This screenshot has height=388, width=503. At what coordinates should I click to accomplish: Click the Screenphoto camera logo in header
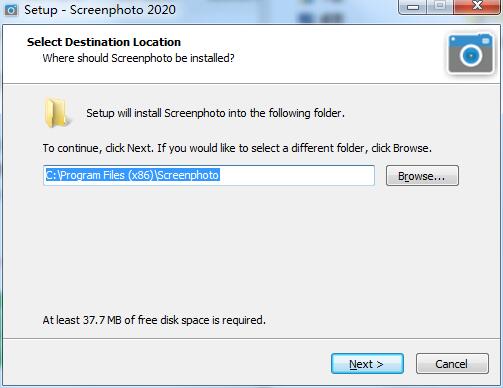click(471, 54)
